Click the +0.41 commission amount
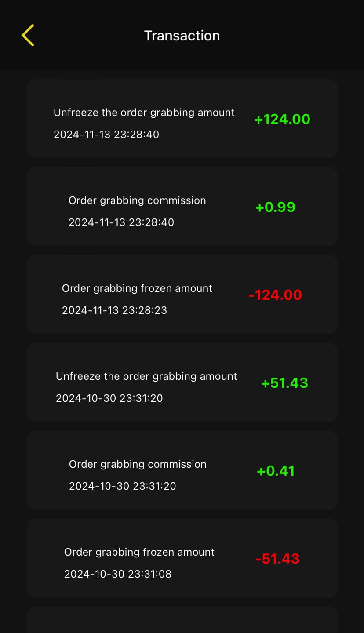 point(276,471)
